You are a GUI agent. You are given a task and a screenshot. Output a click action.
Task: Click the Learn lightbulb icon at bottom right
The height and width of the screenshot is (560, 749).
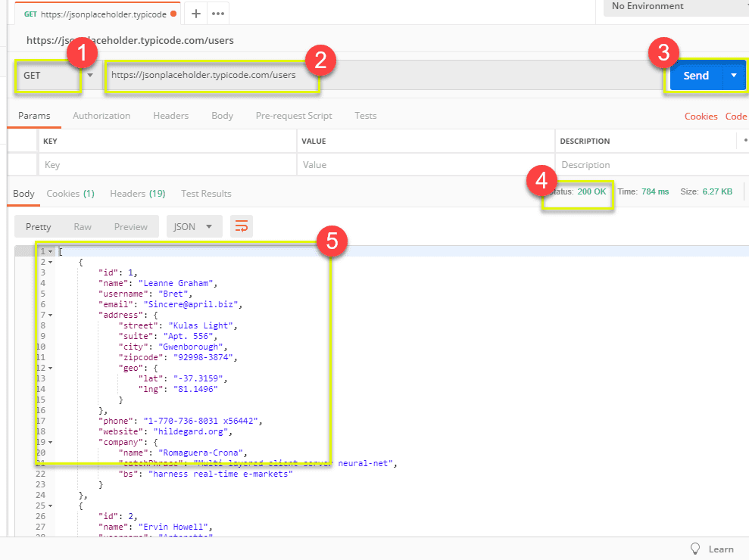click(x=696, y=549)
